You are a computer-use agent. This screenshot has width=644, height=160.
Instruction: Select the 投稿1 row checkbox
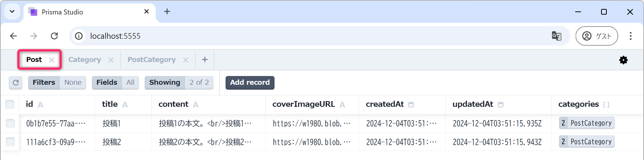10,123
